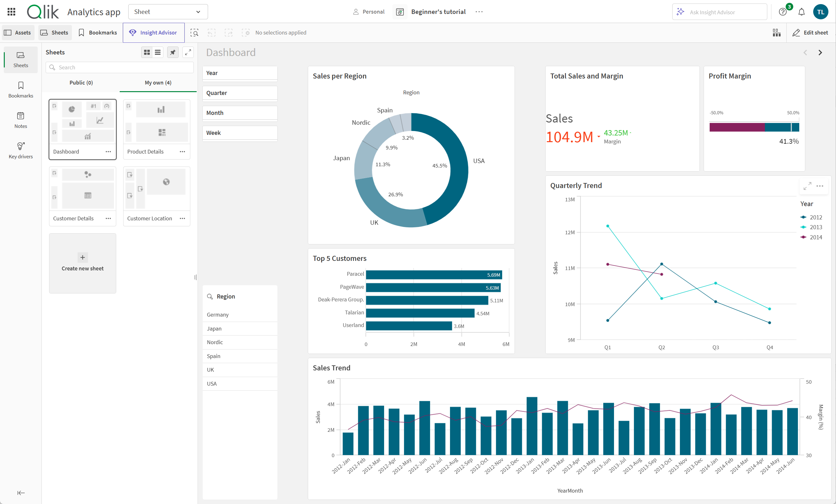Click the Public tab in Sheets
The width and height of the screenshot is (836, 504).
point(81,82)
